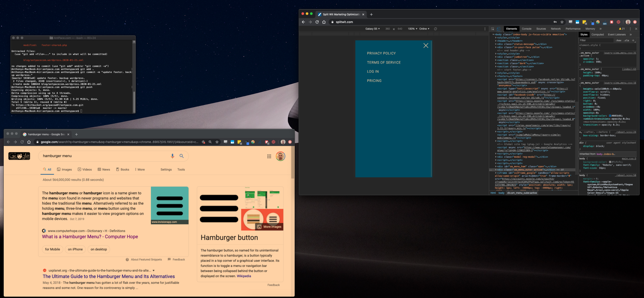Screen dimensions: 644x298
Task: Click the Google doodle logo
Action: point(19,156)
